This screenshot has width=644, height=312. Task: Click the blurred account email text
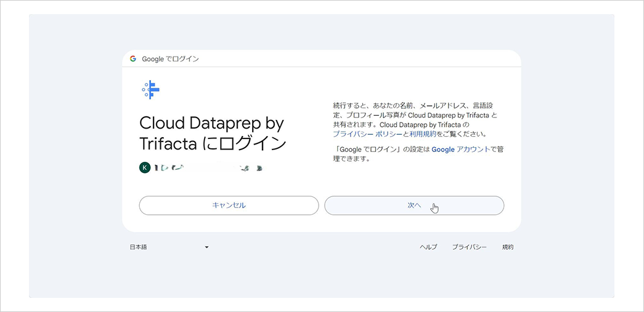coord(208,167)
